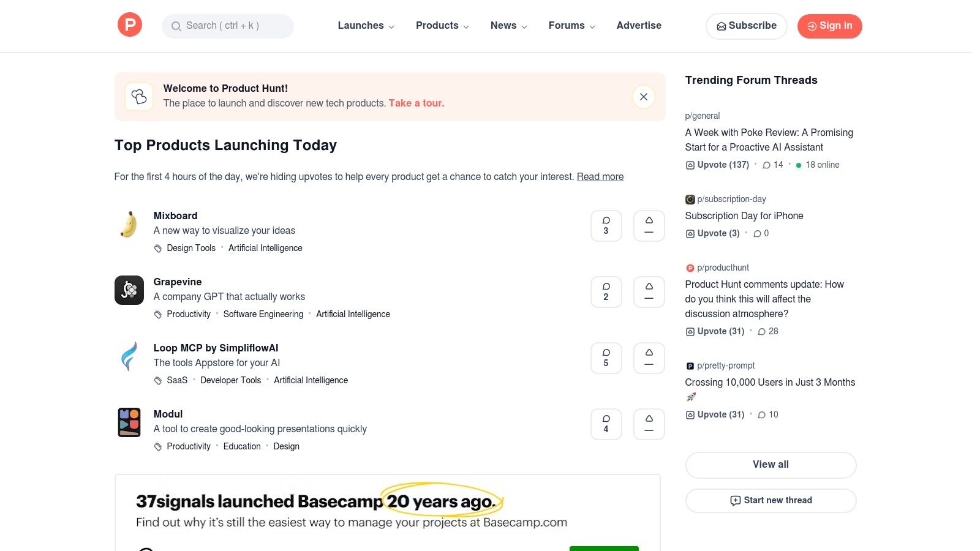Click the search magnifier icon

point(176,26)
